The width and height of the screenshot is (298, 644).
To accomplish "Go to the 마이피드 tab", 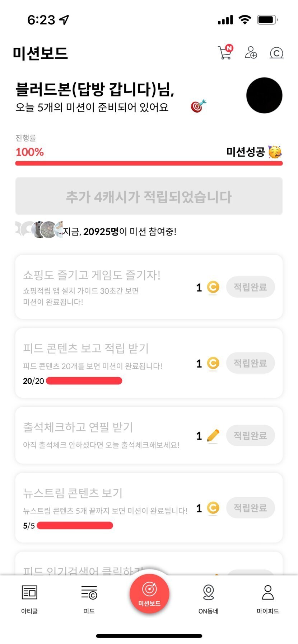I will click(x=268, y=598).
